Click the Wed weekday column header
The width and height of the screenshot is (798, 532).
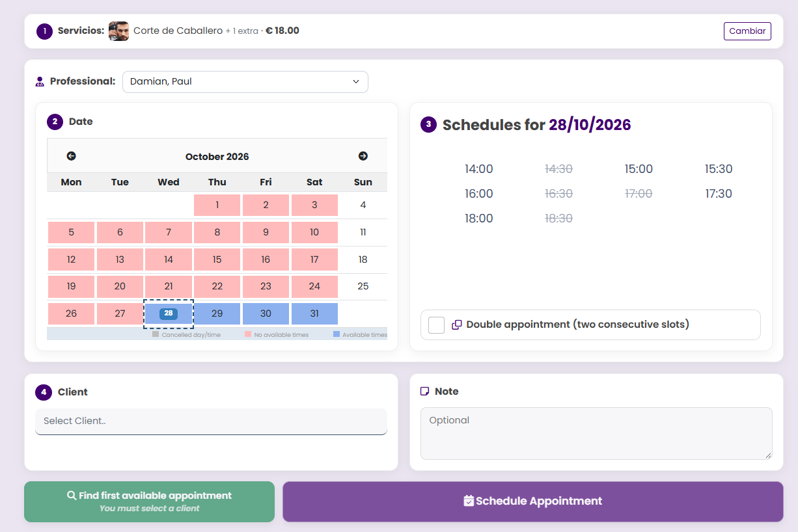pyautogui.click(x=169, y=182)
